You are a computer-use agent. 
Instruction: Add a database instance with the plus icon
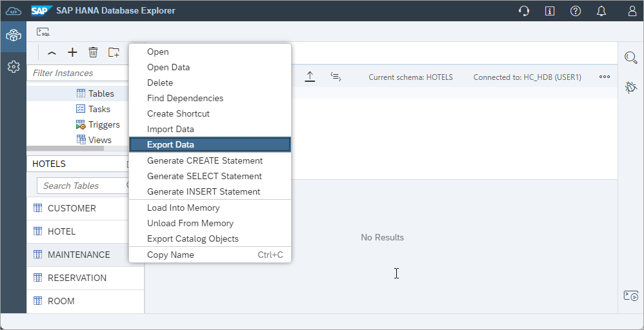pos(72,52)
